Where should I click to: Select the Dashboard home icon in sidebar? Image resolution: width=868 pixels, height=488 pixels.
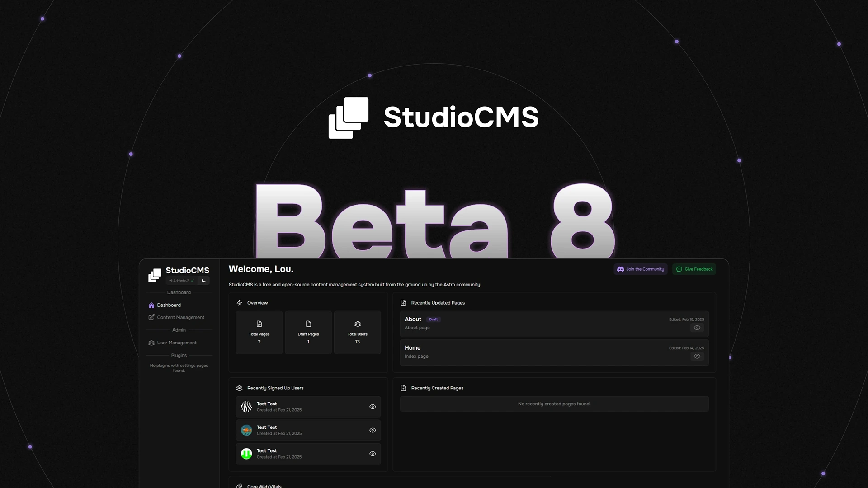pos(151,305)
